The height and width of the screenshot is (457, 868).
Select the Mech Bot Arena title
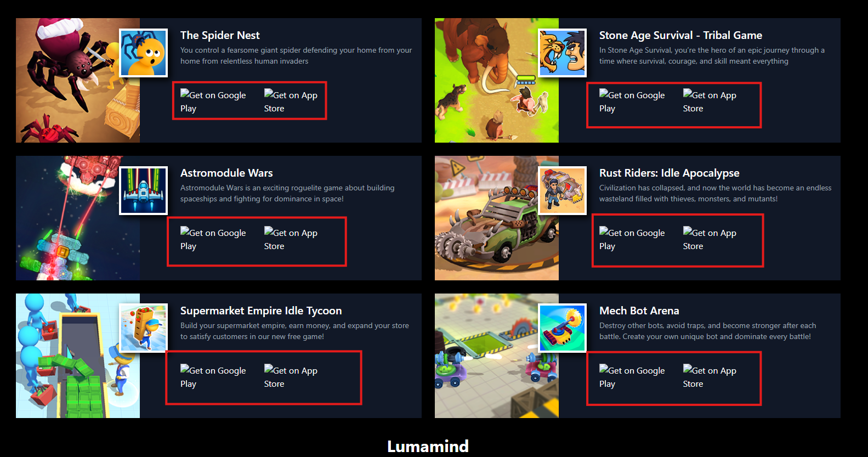[639, 311]
